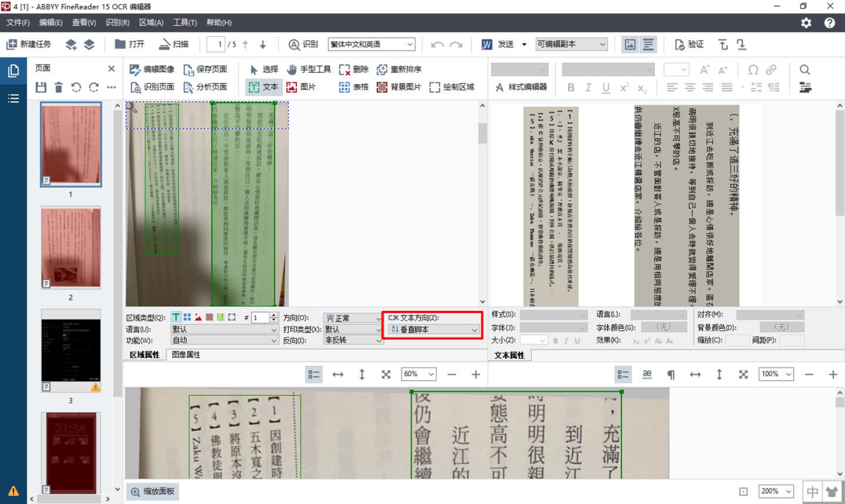Open the 功能 自动 dropdown

click(224, 340)
